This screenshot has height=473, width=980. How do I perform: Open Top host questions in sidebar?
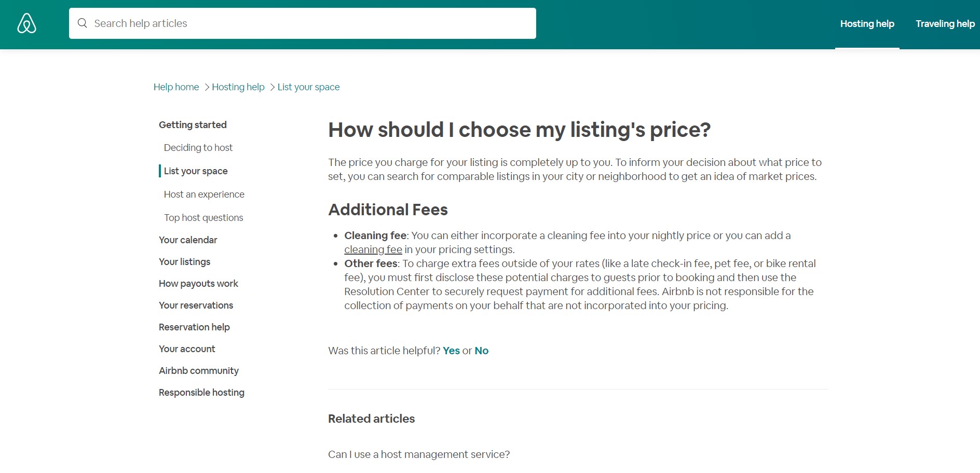click(203, 218)
